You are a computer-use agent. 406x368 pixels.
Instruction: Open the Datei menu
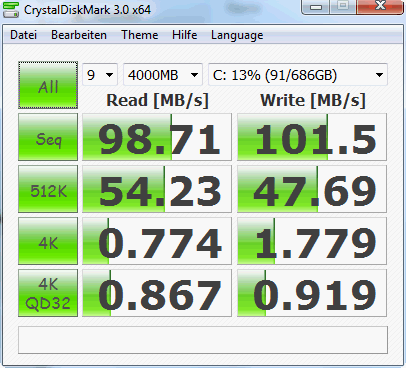pos(23,35)
